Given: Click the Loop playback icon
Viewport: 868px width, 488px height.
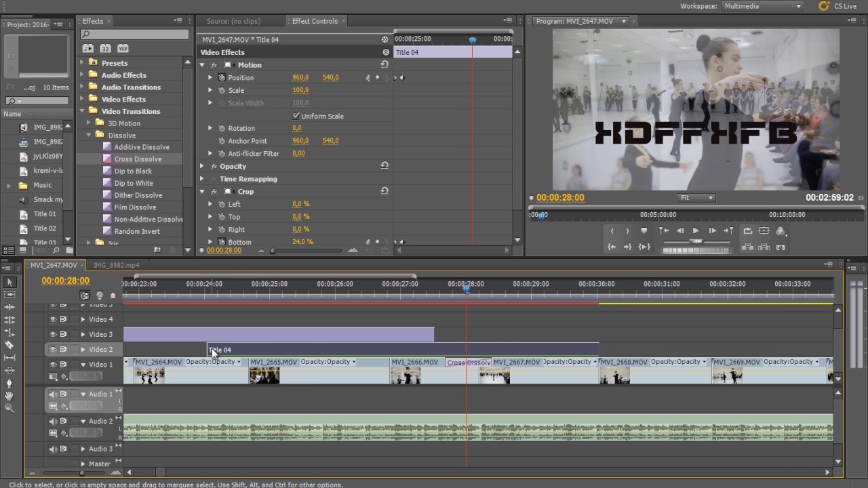Looking at the screenshot, I should pos(748,231).
